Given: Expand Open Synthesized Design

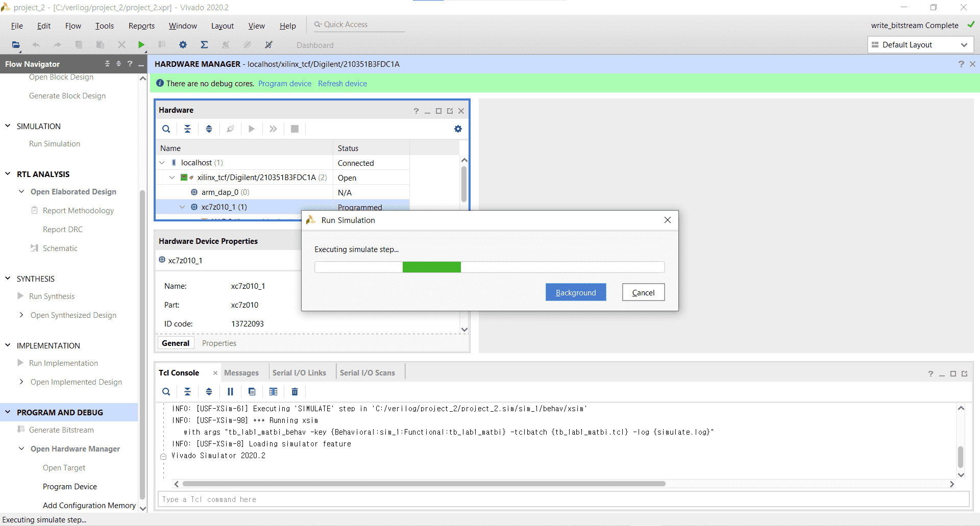Looking at the screenshot, I should click(21, 315).
